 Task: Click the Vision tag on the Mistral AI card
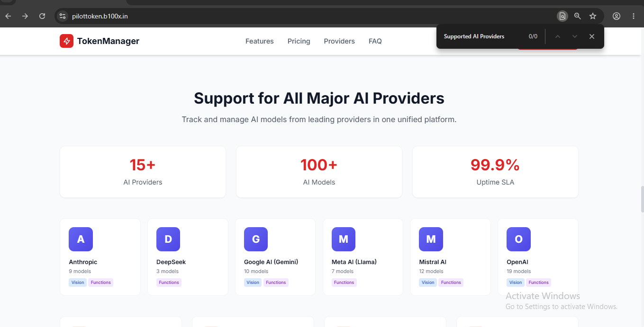click(428, 283)
